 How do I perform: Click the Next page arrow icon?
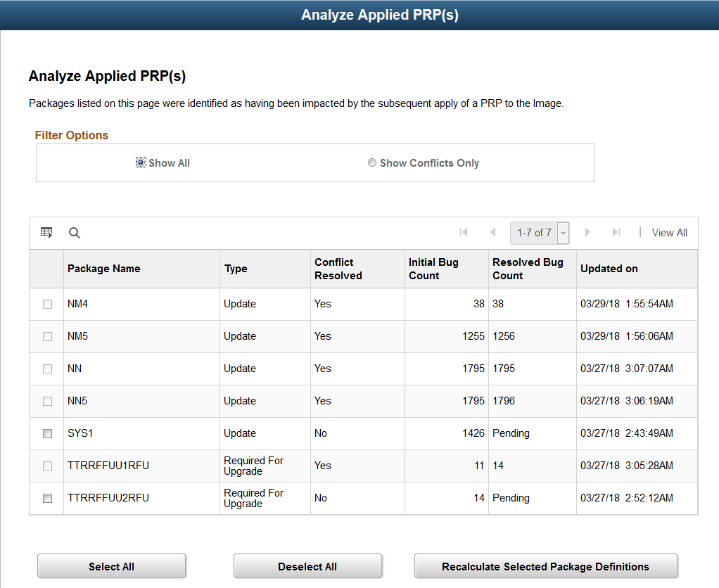587,232
